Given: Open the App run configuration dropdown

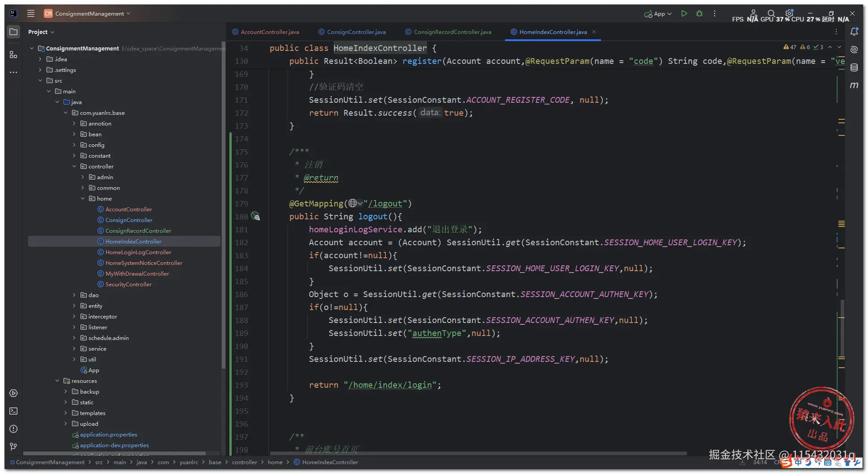Looking at the screenshot, I should point(658,14).
